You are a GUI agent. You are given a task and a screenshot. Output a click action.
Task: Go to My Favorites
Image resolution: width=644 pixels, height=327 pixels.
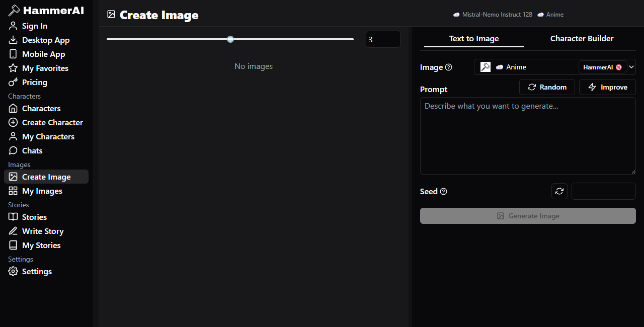(46, 68)
